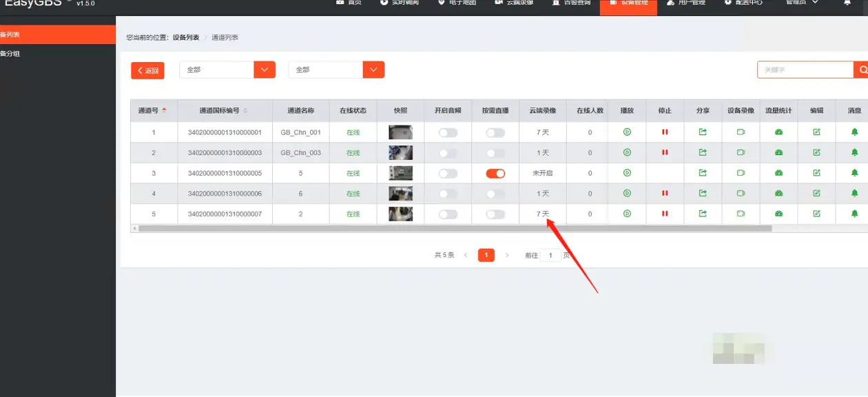Expand the 管理员 user menu
The image size is (868, 397).
[802, 3]
